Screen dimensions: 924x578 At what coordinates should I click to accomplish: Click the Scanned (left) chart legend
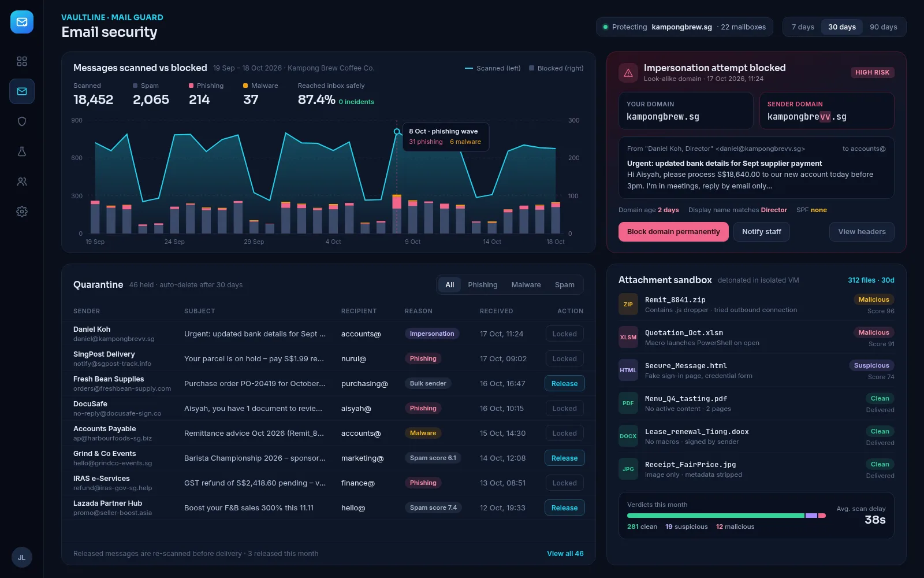point(493,68)
